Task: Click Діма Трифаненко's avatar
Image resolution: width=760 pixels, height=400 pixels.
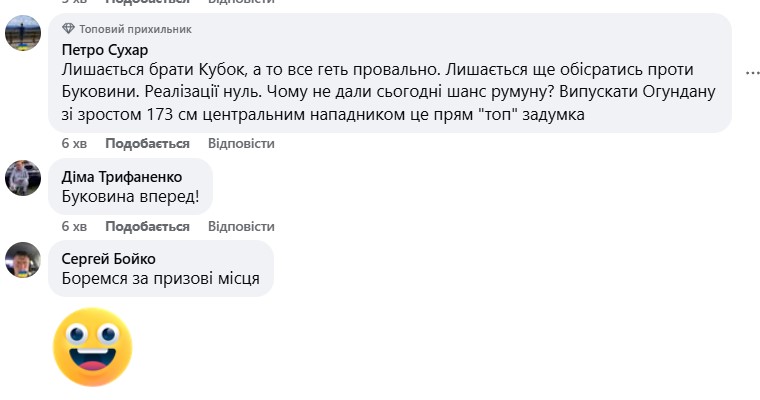Action: [x=23, y=178]
